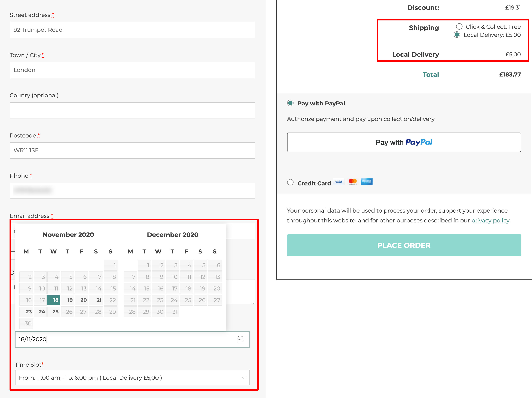Screen dimensions: 532x398
Task: Click the Visa card icon
Action: 338,182
